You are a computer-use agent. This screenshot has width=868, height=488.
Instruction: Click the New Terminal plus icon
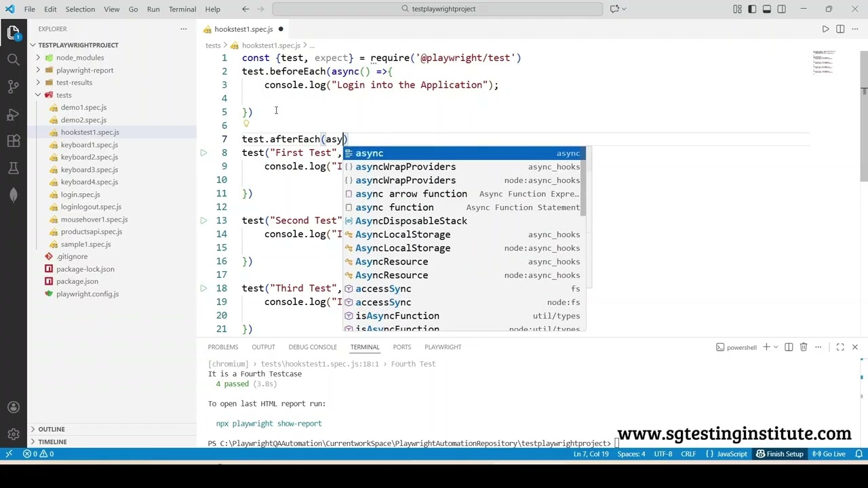(766, 347)
